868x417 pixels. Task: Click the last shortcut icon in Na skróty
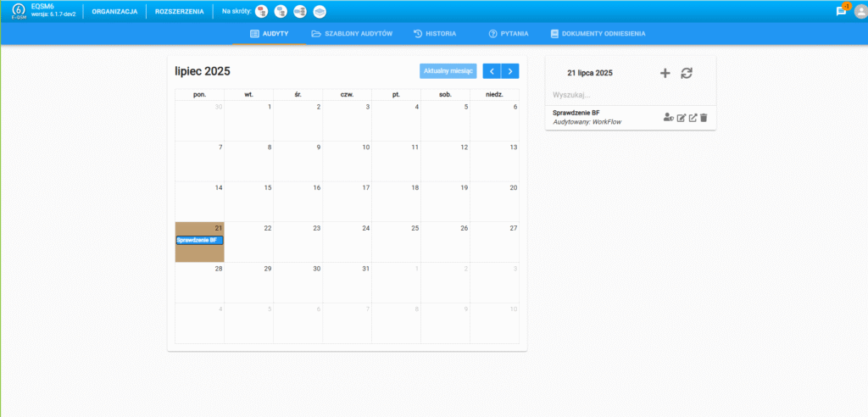[x=320, y=11]
